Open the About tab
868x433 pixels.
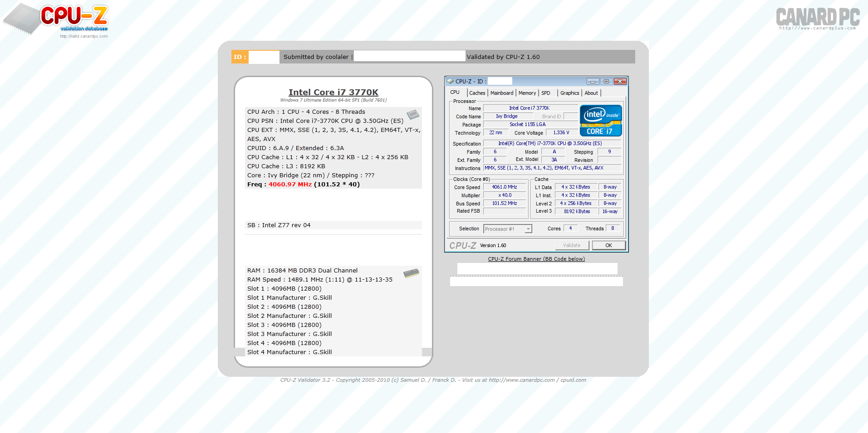click(x=591, y=93)
